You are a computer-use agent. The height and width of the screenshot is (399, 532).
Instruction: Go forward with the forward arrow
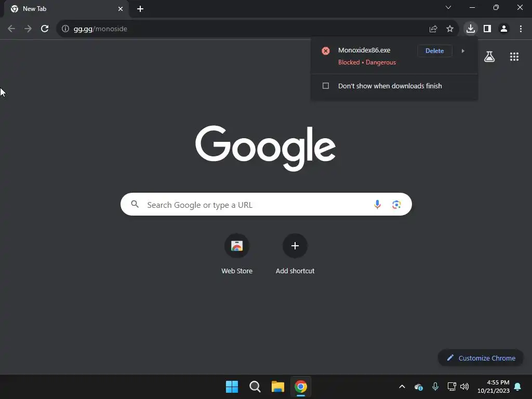tap(28, 29)
